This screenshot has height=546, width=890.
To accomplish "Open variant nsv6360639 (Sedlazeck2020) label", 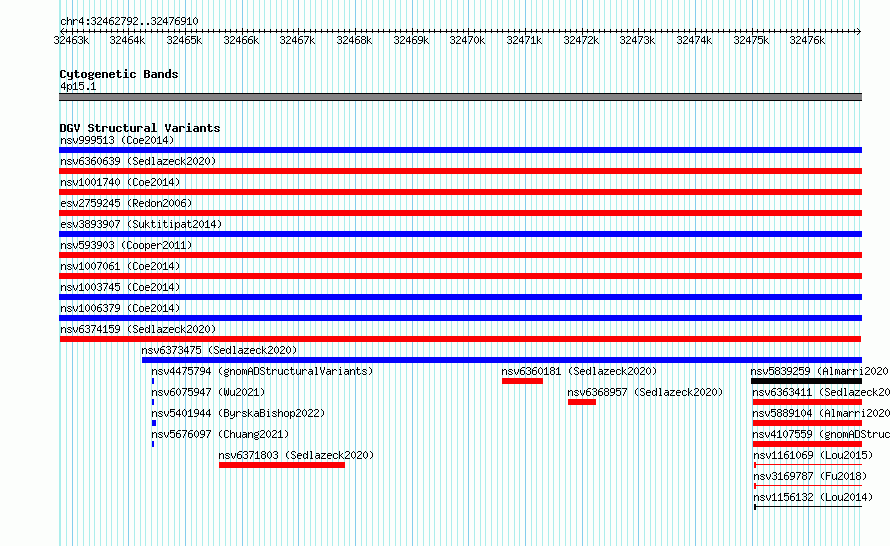I will (138, 161).
